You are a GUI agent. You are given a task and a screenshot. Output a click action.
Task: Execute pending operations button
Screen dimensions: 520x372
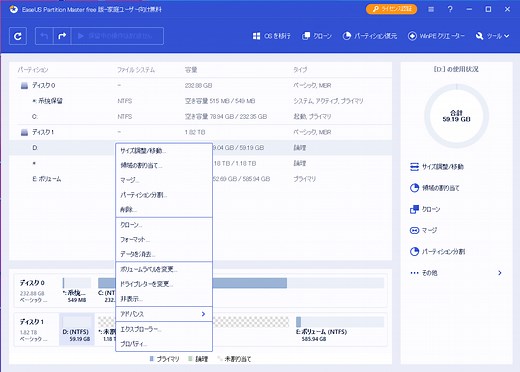point(117,36)
